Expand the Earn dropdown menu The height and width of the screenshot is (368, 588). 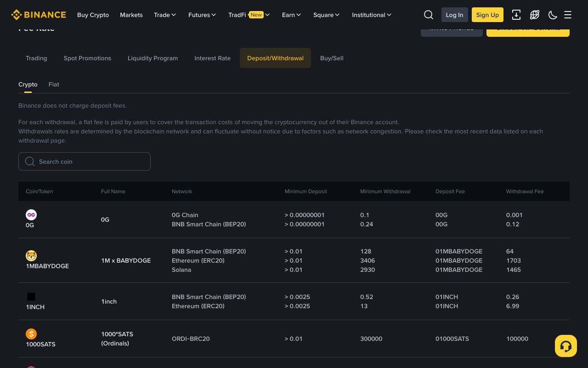tap(292, 15)
